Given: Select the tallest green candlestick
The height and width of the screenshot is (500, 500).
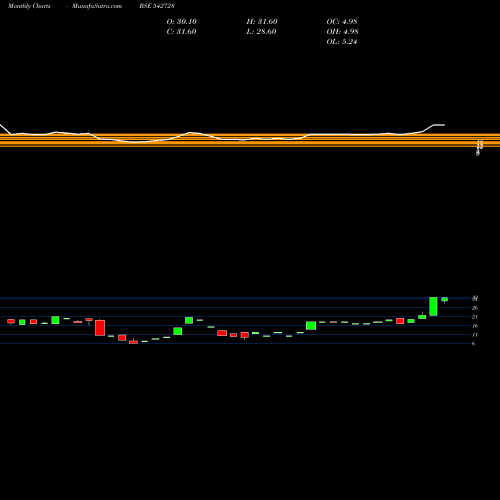Looking at the screenshot, I should pyautogui.click(x=433, y=306).
